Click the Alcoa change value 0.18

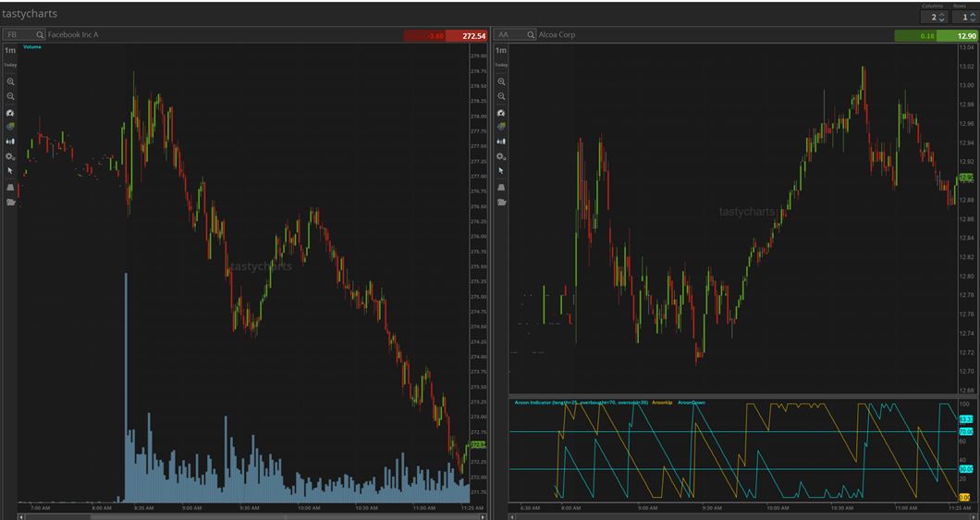click(x=927, y=36)
